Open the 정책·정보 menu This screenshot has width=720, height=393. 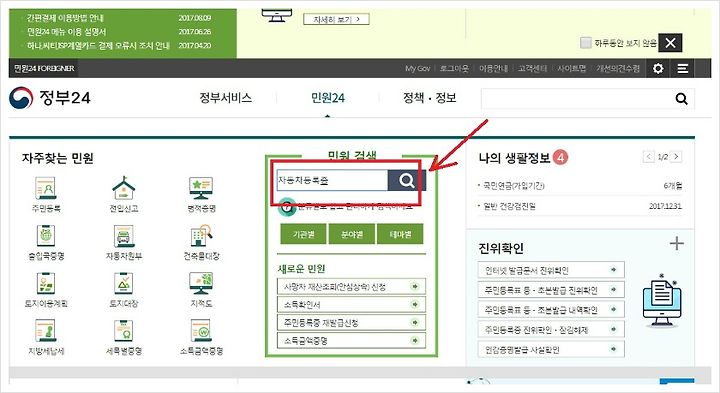[x=429, y=98]
